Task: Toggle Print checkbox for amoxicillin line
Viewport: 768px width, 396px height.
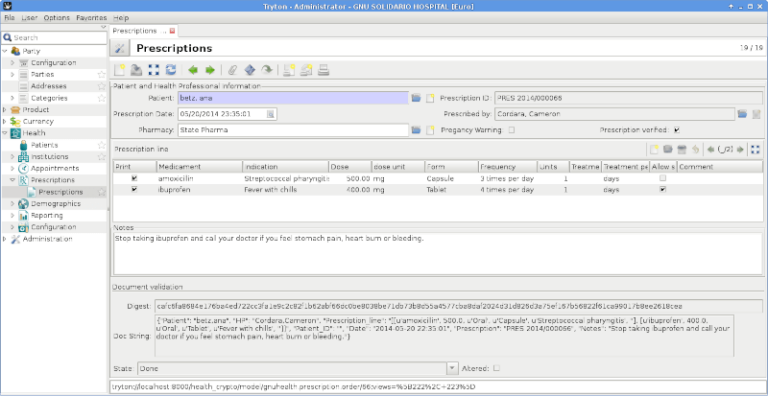Action: click(x=134, y=178)
